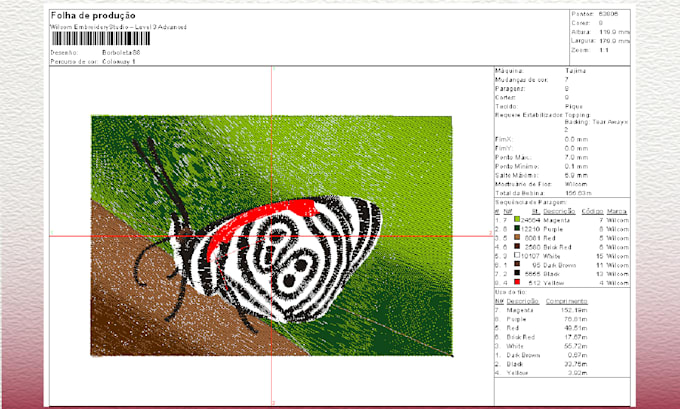
Task: Click the Descrição header in thread usage
Action: coord(523,301)
